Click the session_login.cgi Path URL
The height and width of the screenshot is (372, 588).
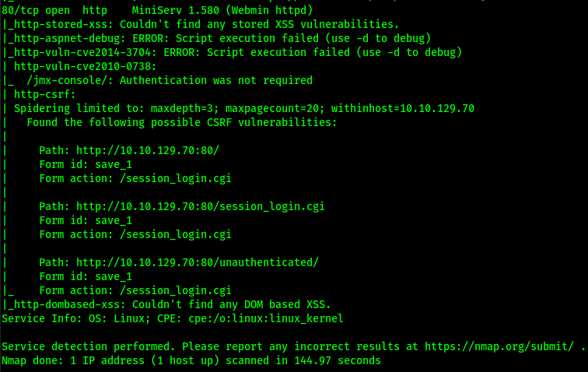click(x=201, y=206)
